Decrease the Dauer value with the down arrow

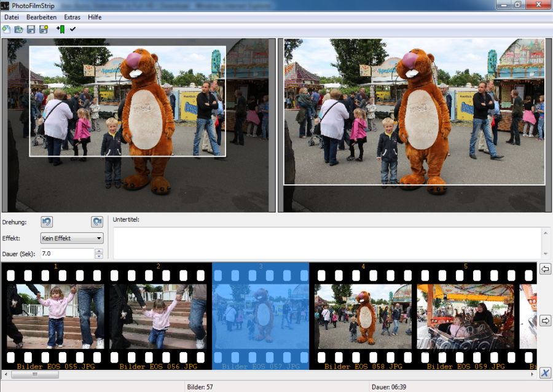99,256
